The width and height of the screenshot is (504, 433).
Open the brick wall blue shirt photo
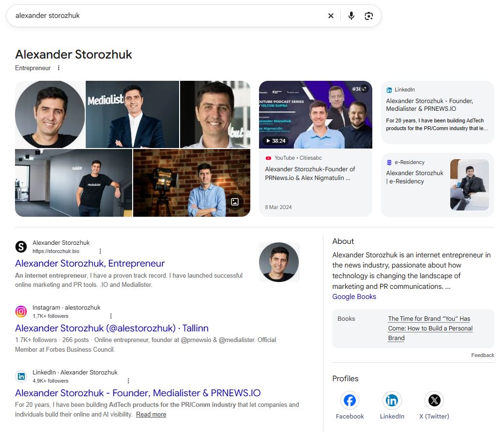pos(192,183)
